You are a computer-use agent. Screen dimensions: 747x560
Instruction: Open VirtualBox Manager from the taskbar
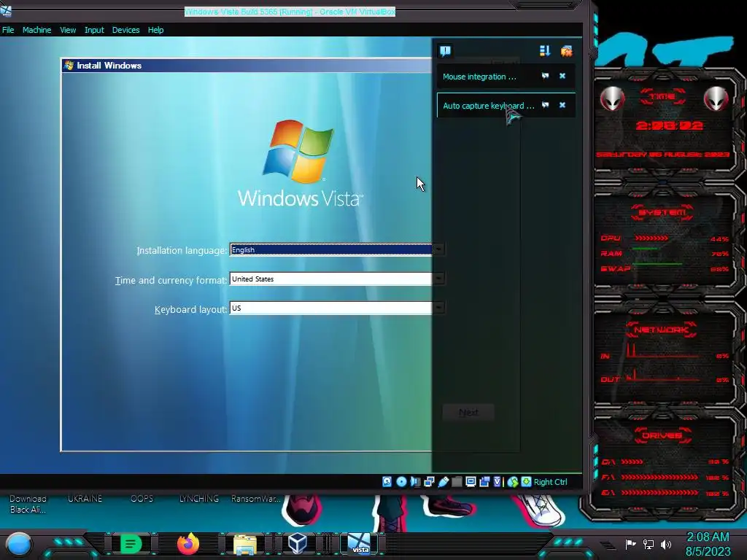tap(298, 543)
